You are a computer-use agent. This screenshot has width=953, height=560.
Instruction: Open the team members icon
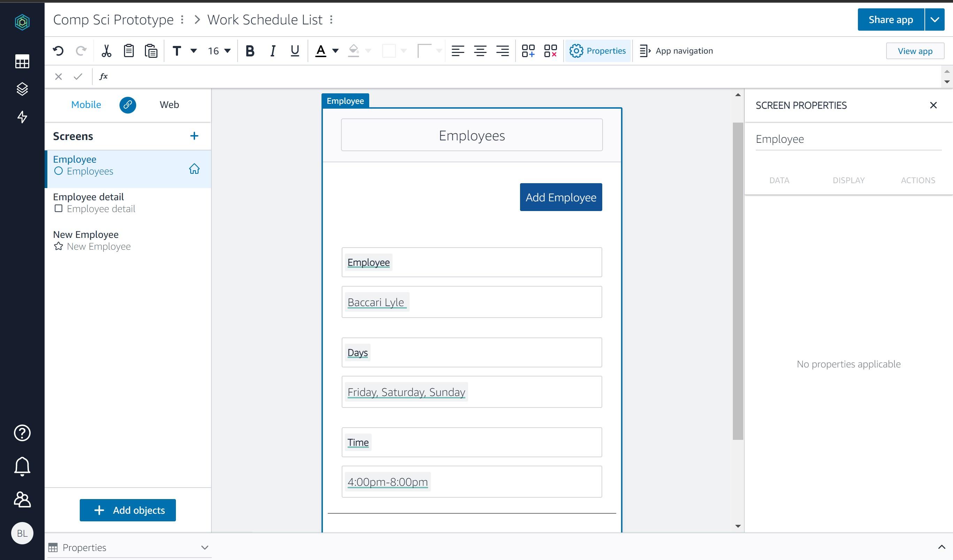click(22, 499)
